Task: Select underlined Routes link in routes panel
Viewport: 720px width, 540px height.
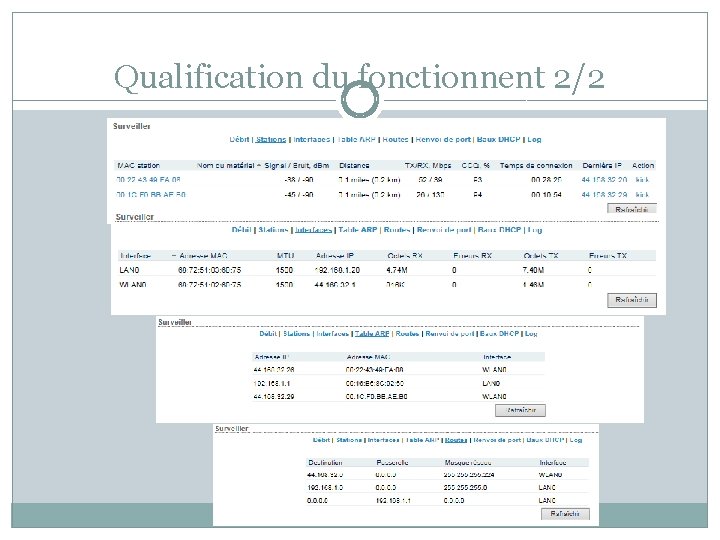Action: click(x=456, y=440)
